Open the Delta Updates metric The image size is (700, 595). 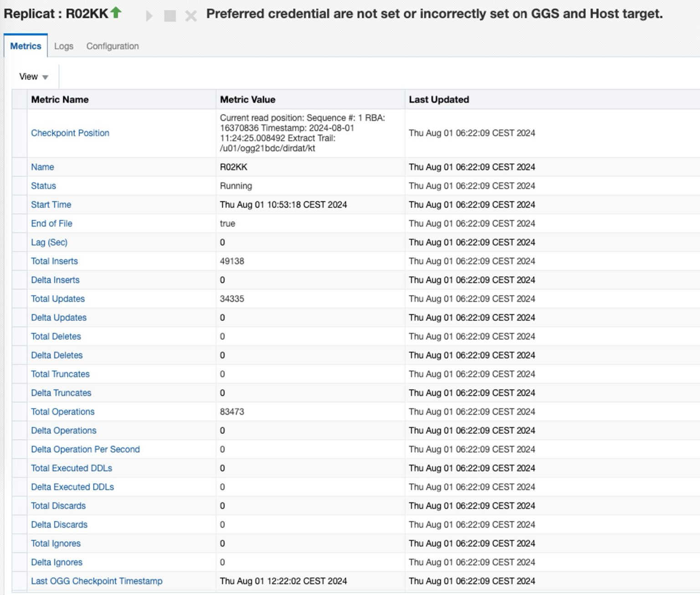[x=58, y=318]
